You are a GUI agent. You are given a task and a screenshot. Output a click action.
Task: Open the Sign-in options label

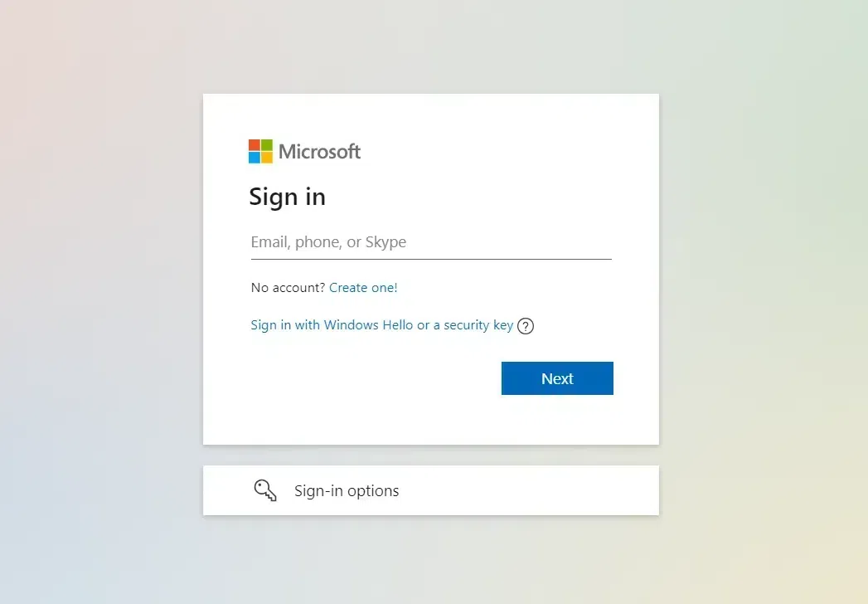[x=347, y=491]
